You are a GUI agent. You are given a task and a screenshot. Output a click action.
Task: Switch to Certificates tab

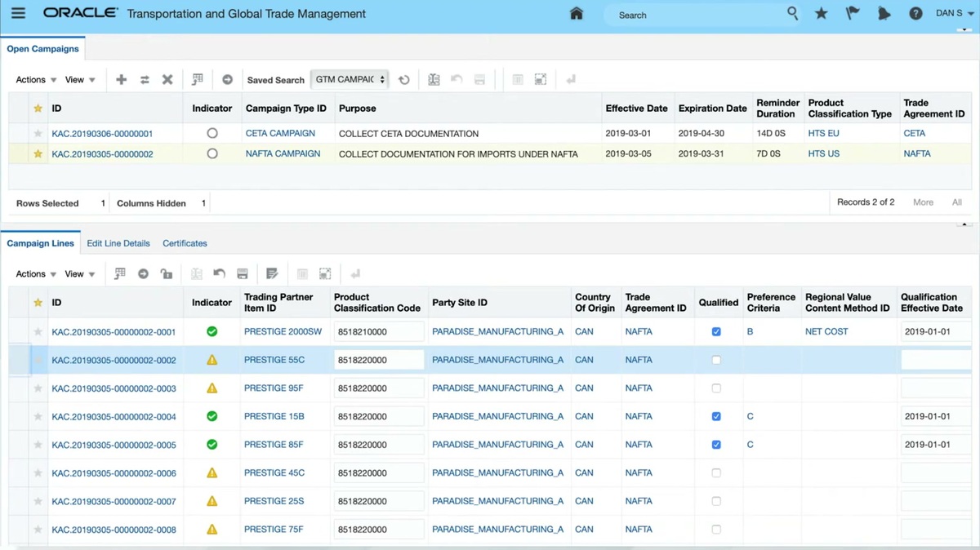click(185, 243)
